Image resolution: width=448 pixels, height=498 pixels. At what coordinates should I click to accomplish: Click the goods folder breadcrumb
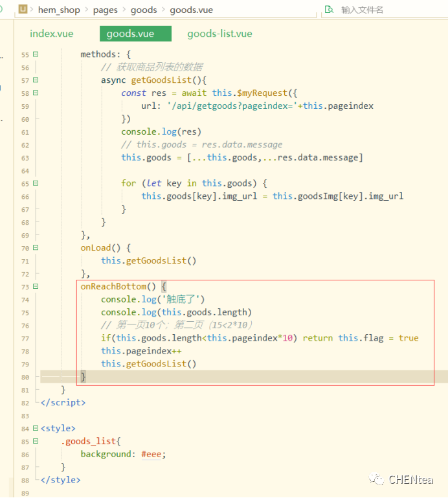(144, 10)
